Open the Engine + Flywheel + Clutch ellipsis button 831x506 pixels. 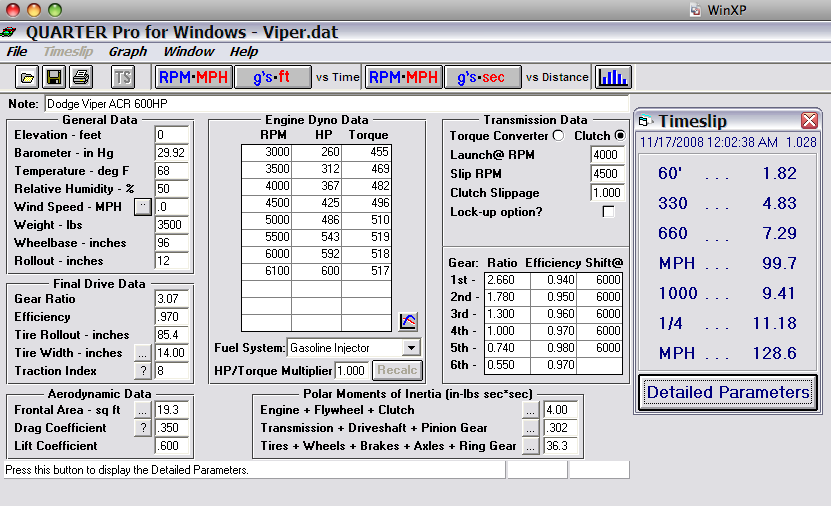coord(530,410)
